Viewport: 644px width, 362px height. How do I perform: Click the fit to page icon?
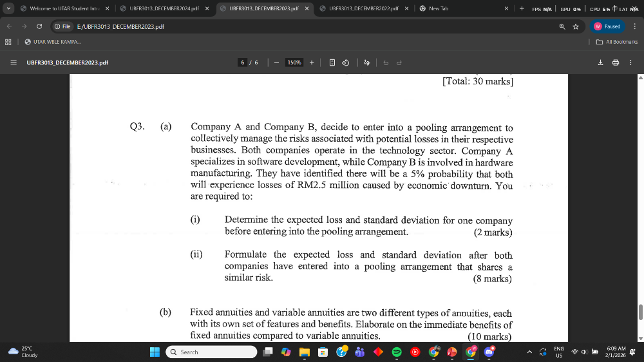tap(332, 62)
